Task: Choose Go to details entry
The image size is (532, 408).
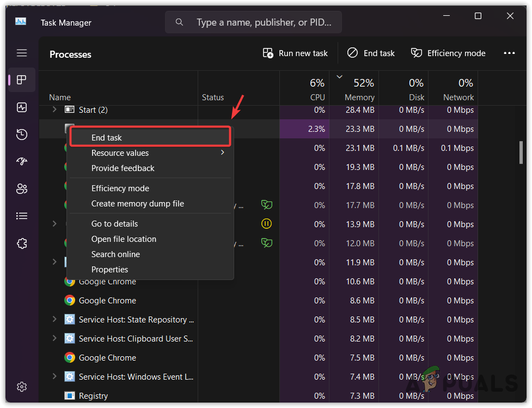Action: coord(150,224)
